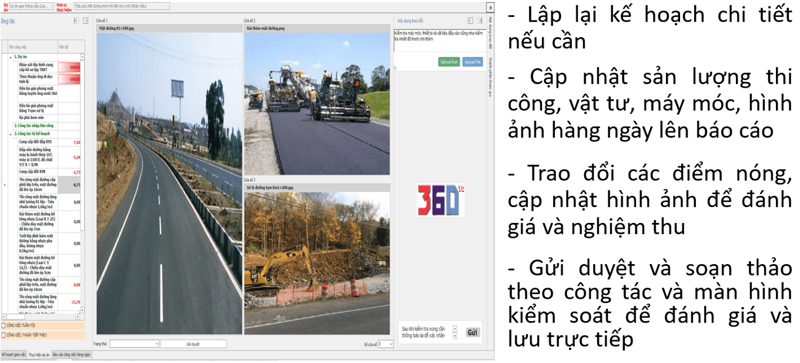800x363 pixels.
Task: Open the 'Nội dung trao đổi' vertical side tab
Action: [490, 32]
